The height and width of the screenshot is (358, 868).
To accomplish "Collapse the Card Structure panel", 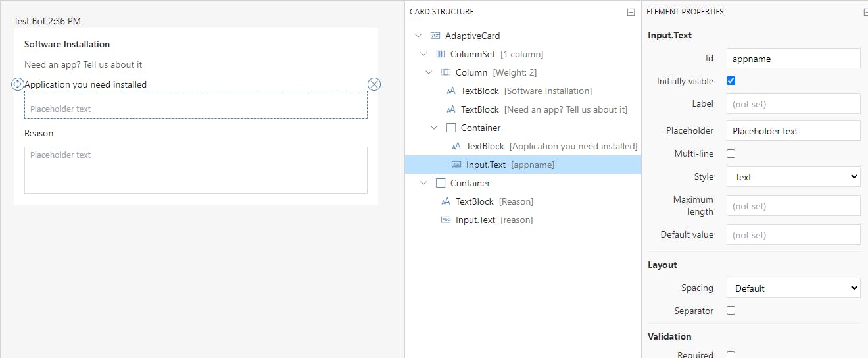I will (x=631, y=12).
